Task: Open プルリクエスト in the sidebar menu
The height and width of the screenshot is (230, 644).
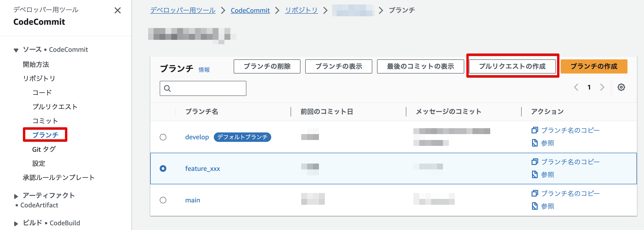Action: coord(55,107)
